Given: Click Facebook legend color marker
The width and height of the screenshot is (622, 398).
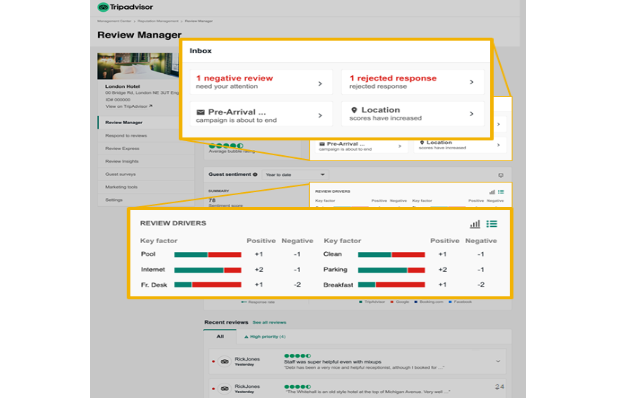Looking at the screenshot, I should point(450,302).
